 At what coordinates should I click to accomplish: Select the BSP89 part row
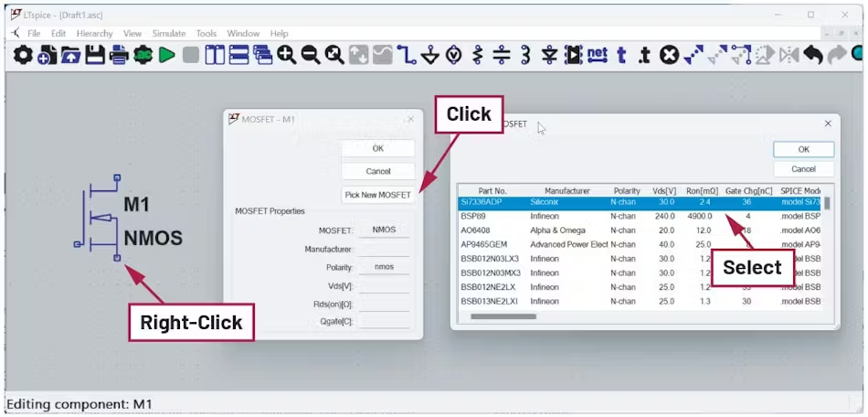pos(641,216)
